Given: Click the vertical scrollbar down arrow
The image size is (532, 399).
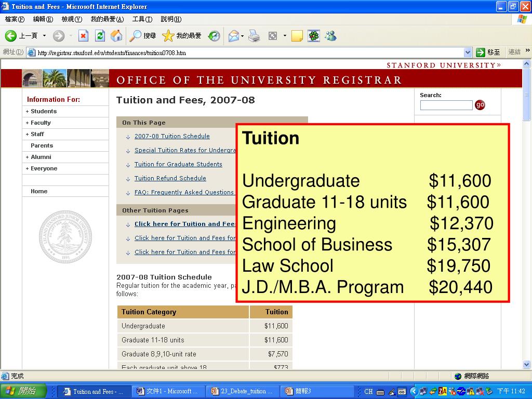Looking at the screenshot, I should pyautogui.click(x=527, y=365).
